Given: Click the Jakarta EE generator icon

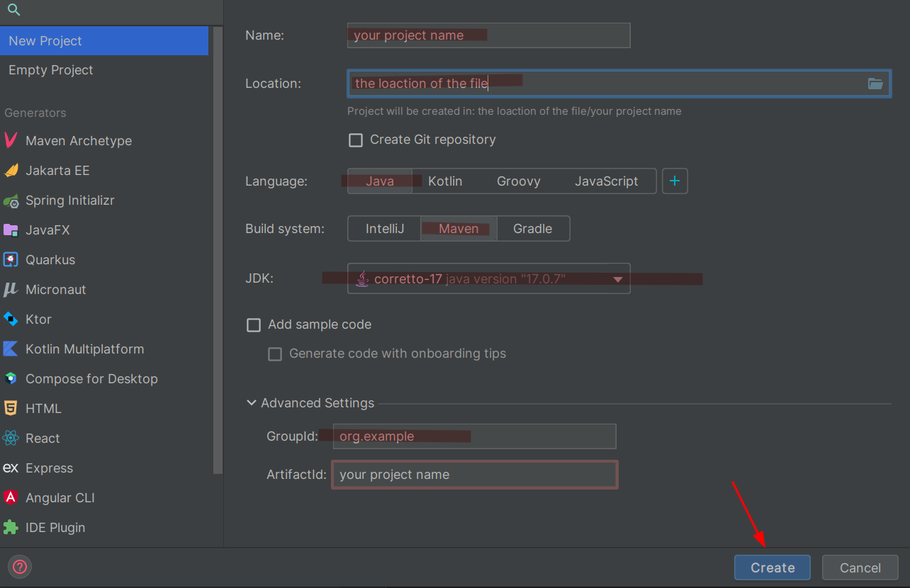Looking at the screenshot, I should pos(11,170).
